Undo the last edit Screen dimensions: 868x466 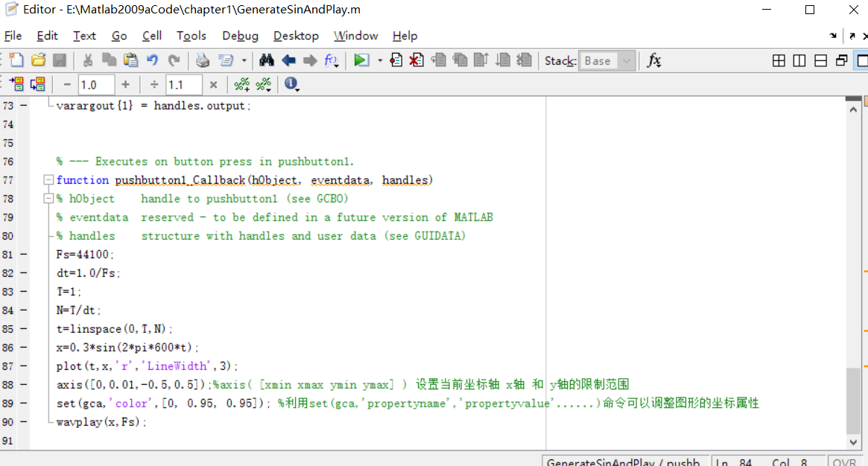click(x=153, y=60)
